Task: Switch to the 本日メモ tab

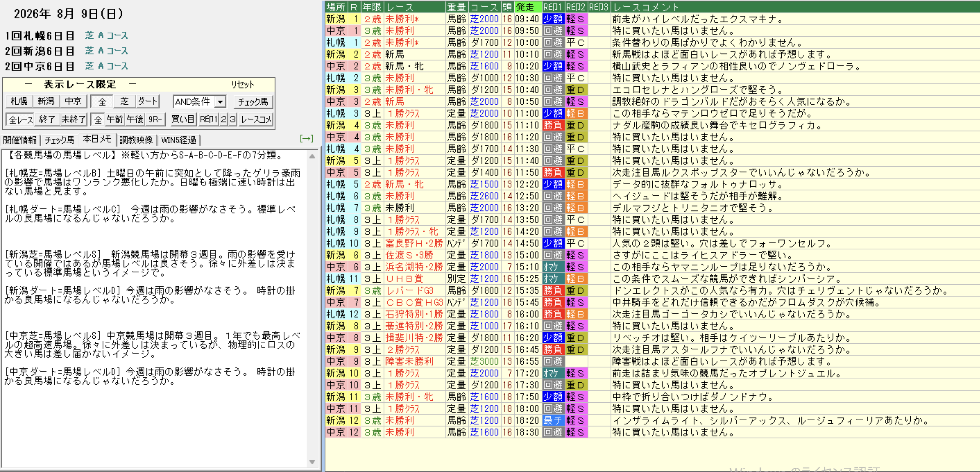Action: tap(97, 139)
